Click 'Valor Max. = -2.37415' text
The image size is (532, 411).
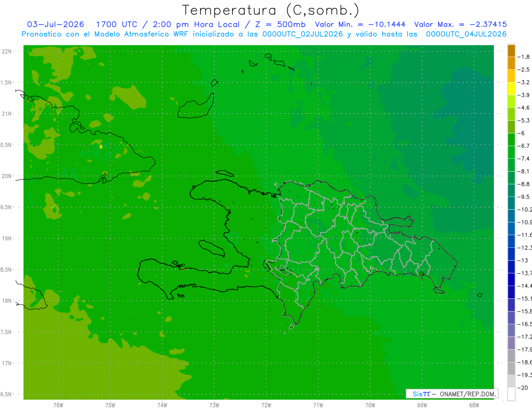point(460,24)
